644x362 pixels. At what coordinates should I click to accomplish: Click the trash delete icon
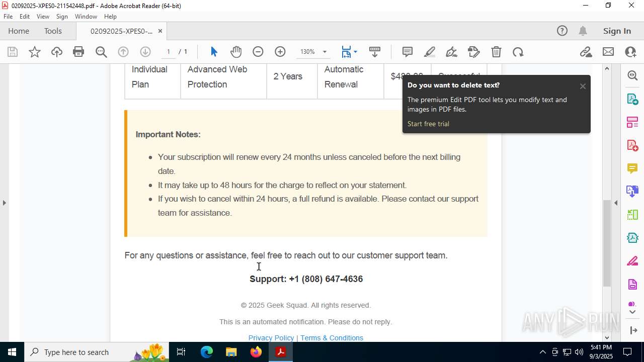(x=496, y=52)
